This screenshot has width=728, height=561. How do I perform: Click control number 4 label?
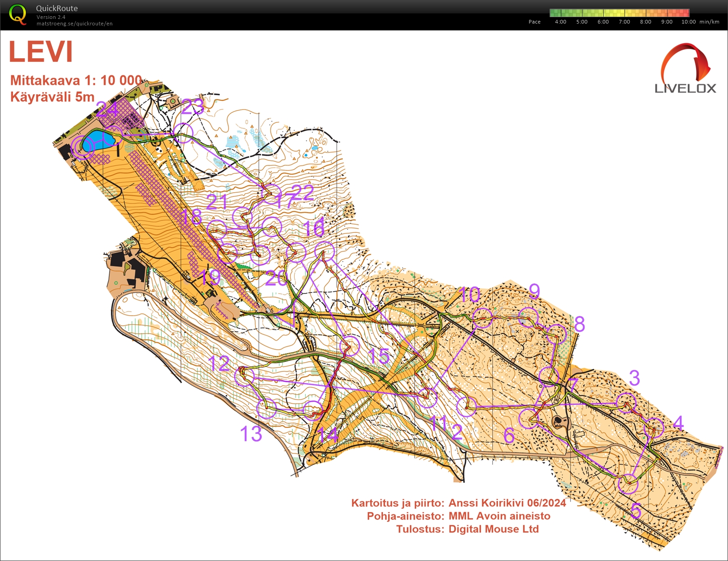678,423
